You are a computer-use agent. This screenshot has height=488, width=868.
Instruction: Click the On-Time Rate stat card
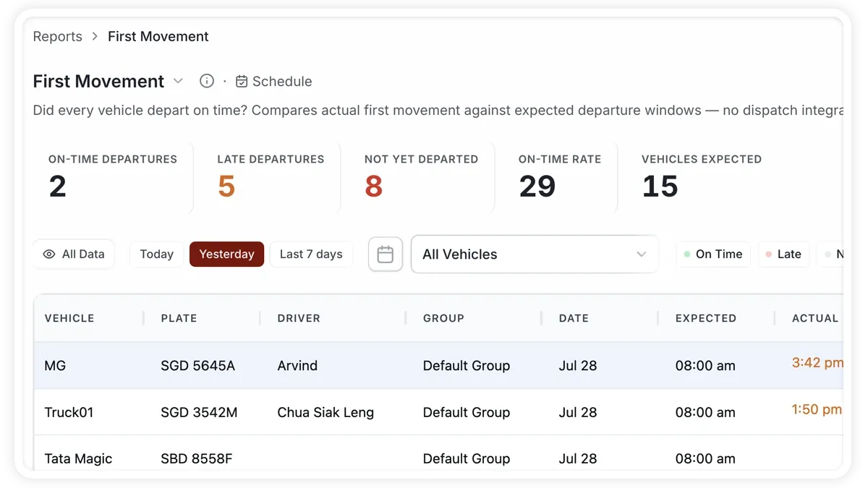(560, 178)
